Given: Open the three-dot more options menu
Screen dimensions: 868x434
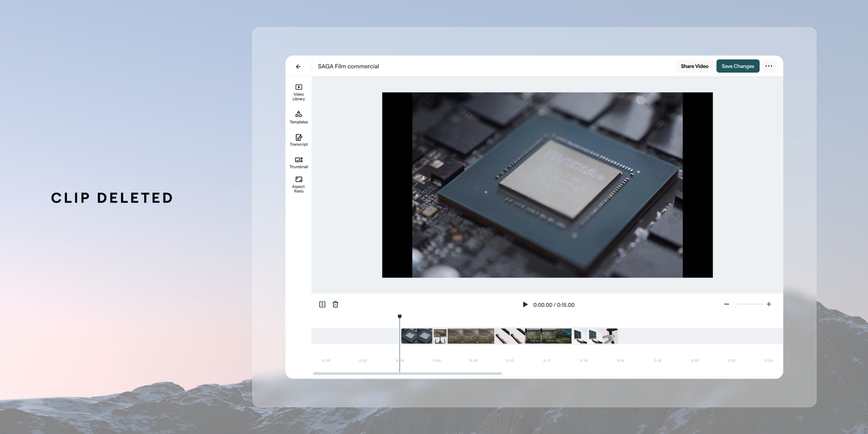Looking at the screenshot, I should click(768, 66).
